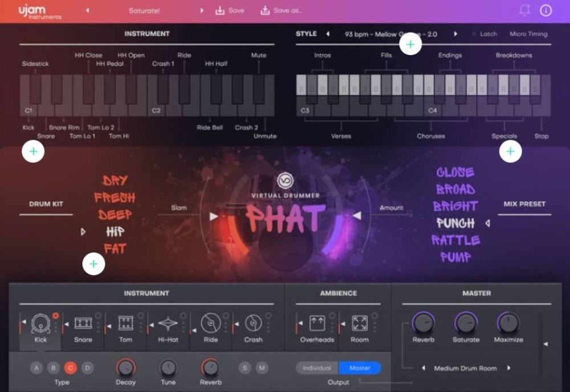Click the Master Maximize knob
Screen dimensions: 570x392
click(508, 322)
